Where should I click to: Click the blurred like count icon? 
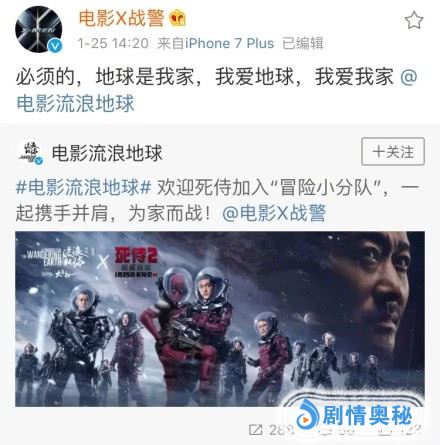point(383,430)
